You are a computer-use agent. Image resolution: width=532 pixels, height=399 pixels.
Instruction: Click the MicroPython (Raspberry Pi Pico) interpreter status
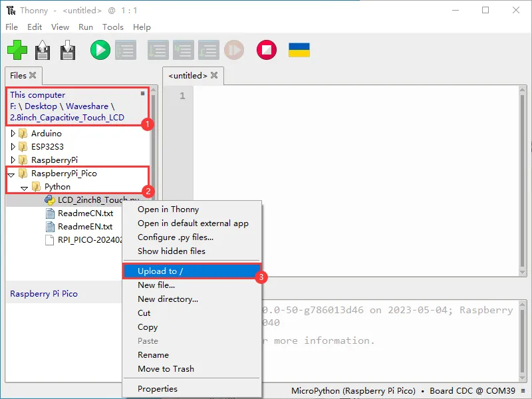[353, 391]
